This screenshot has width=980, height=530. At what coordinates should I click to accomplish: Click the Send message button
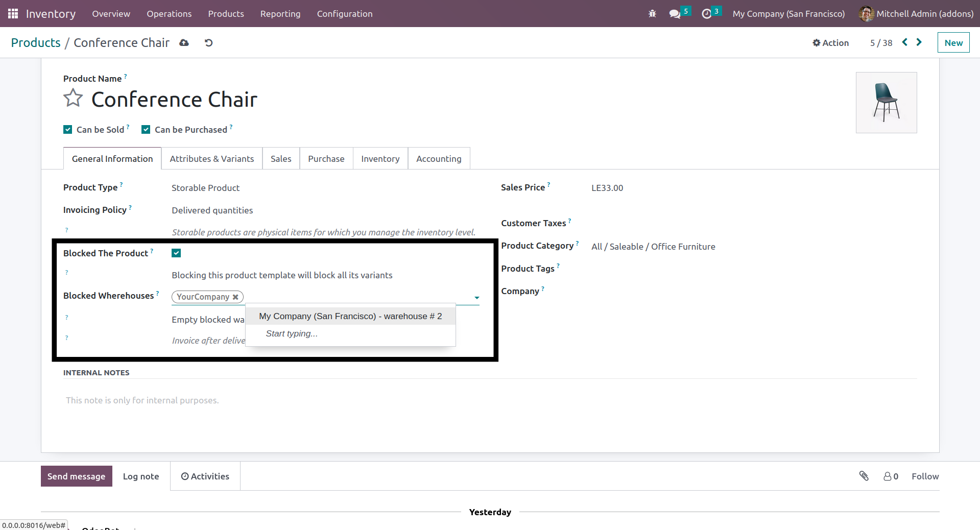coord(77,476)
